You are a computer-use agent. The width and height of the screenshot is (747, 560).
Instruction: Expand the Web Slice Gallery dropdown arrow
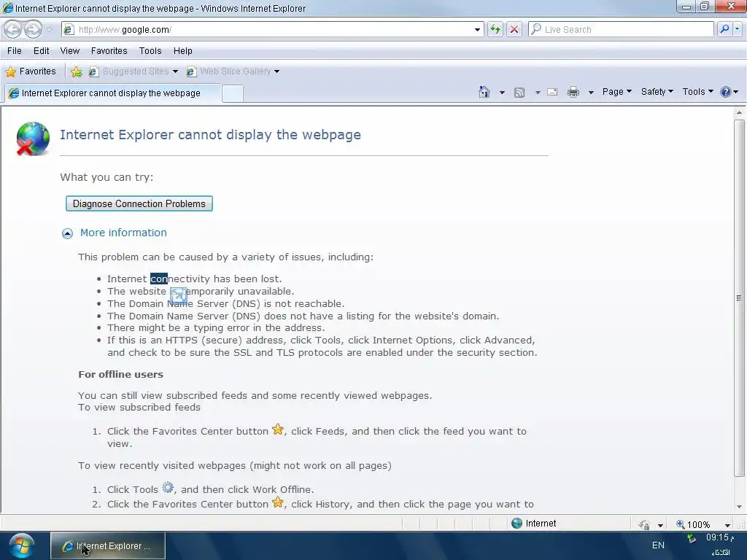click(x=276, y=72)
